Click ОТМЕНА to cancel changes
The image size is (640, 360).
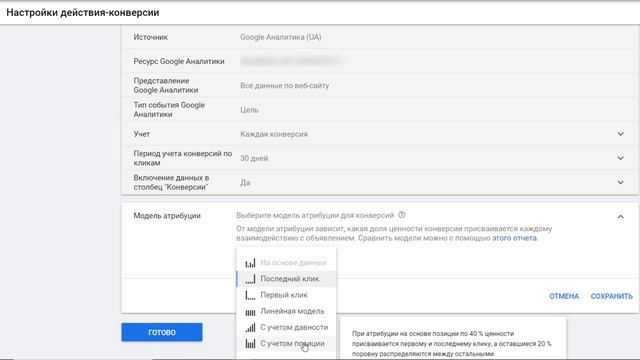click(564, 296)
